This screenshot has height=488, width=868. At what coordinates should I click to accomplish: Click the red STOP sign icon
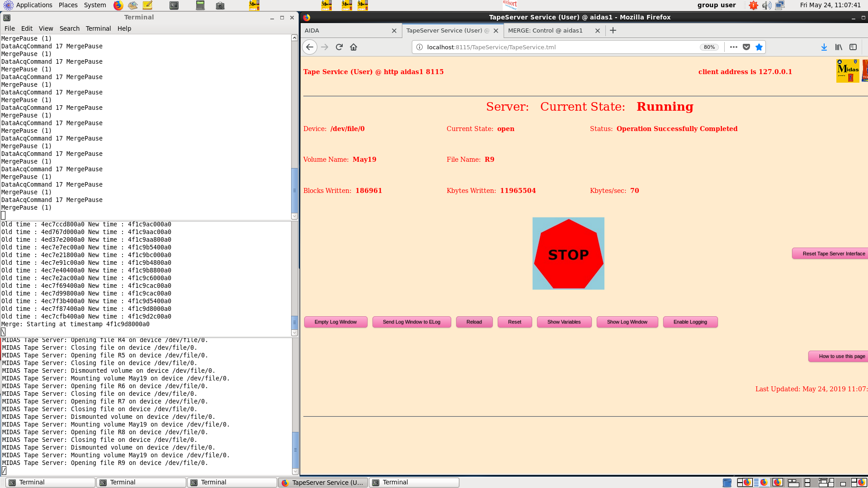tap(568, 253)
